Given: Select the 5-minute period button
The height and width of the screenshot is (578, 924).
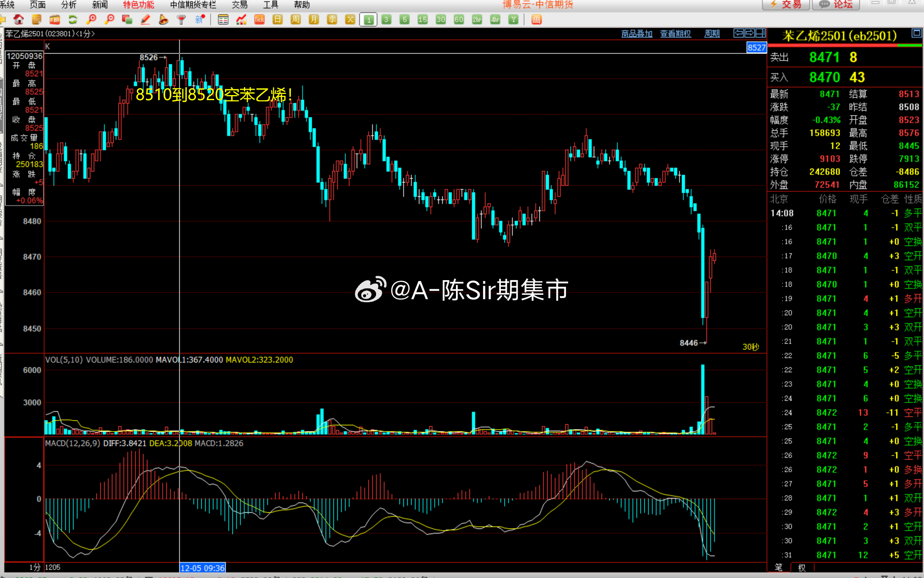Looking at the screenshot, I should point(405,19).
